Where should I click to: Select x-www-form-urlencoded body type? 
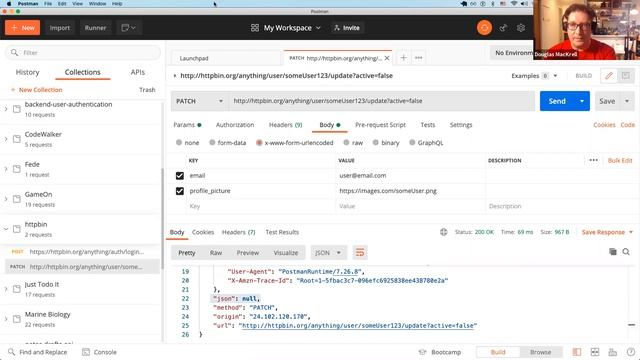point(259,142)
